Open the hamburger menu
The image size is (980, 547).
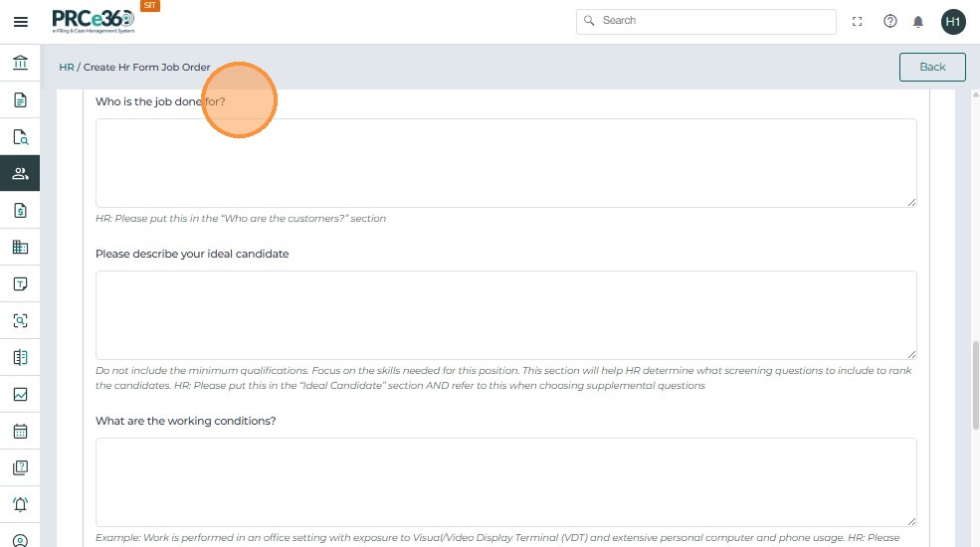tap(20, 22)
